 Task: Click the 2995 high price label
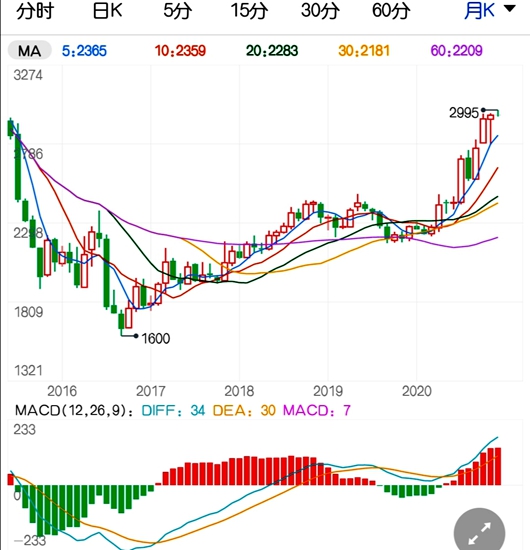464,113
